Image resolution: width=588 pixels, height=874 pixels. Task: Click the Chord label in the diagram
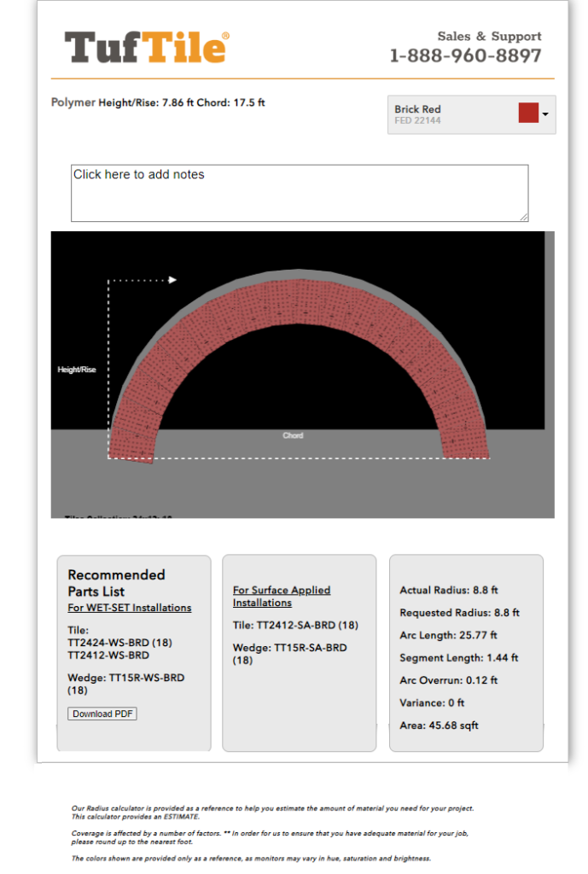pyautogui.click(x=293, y=435)
